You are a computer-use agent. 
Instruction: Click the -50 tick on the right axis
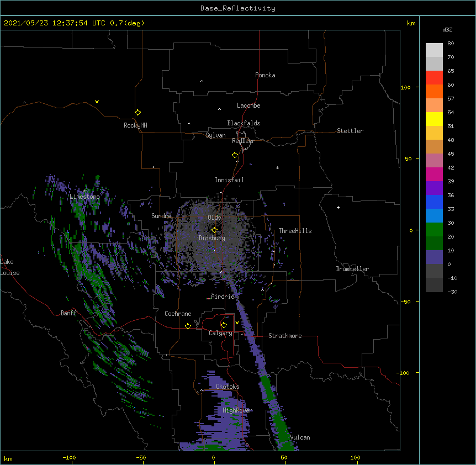(x=405, y=302)
